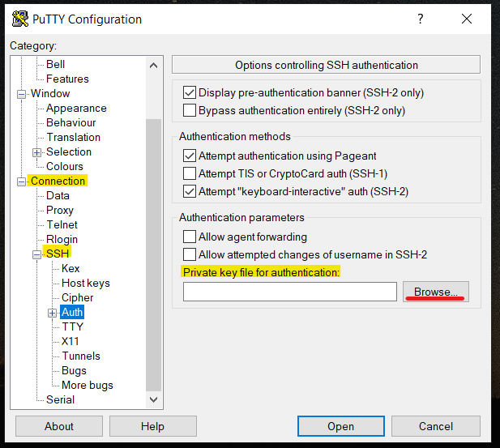Enable Bypass authentication entirely checkbox
500x448 pixels.
(190, 110)
